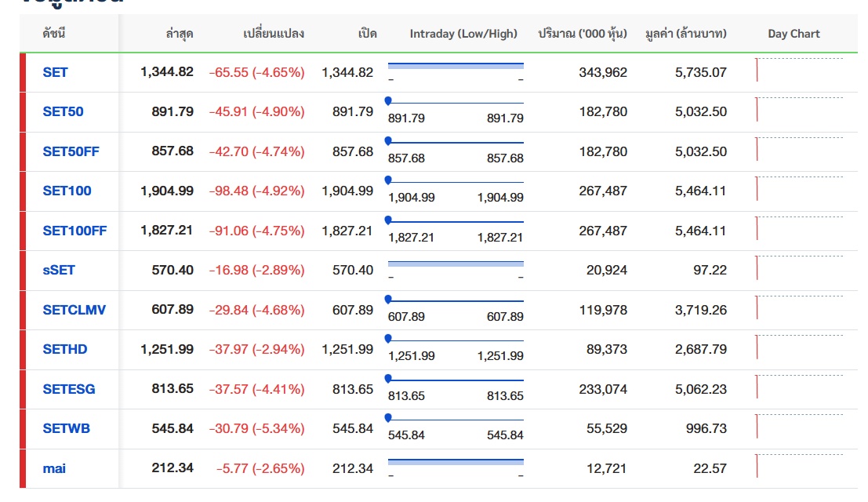
Task: Open the SETWB index link
Action: pyautogui.click(x=66, y=428)
